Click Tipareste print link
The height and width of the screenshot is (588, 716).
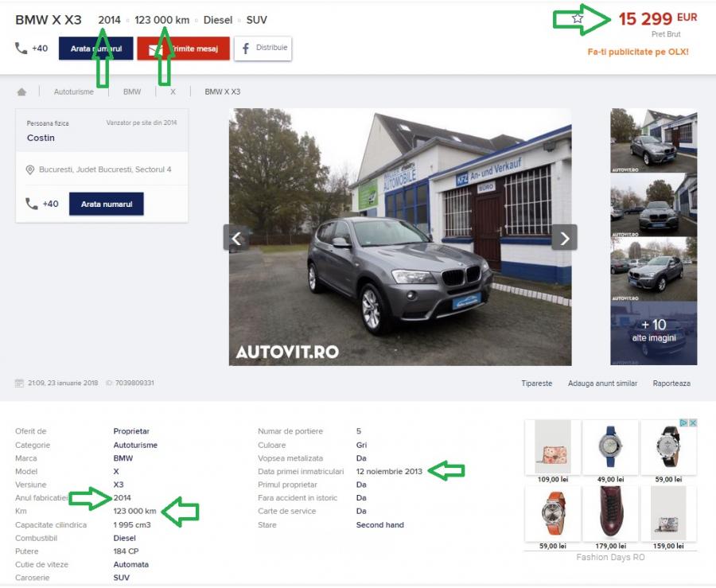[536, 383]
